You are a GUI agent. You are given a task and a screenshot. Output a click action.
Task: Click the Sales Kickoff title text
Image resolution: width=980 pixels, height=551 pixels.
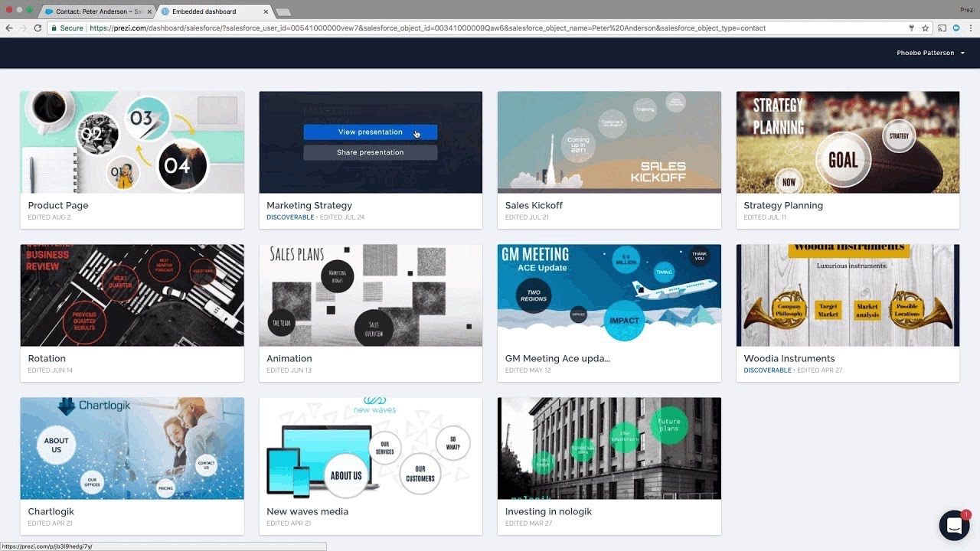click(x=534, y=206)
